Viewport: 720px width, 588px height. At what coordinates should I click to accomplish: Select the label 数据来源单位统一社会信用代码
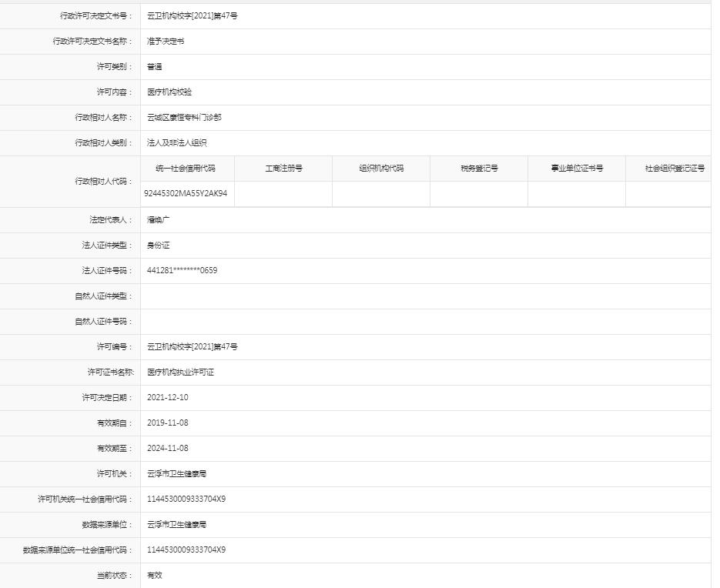(x=78, y=550)
